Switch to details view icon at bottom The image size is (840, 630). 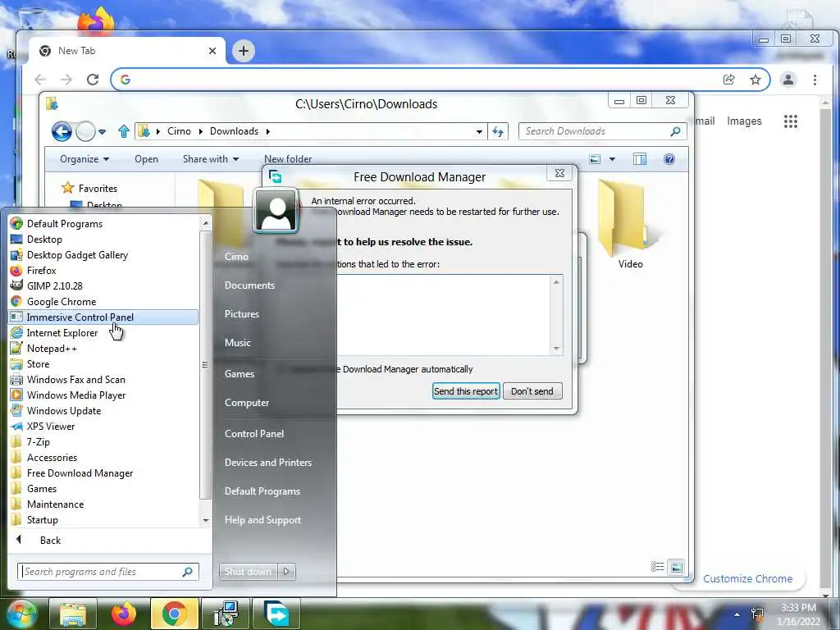[657, 567]
